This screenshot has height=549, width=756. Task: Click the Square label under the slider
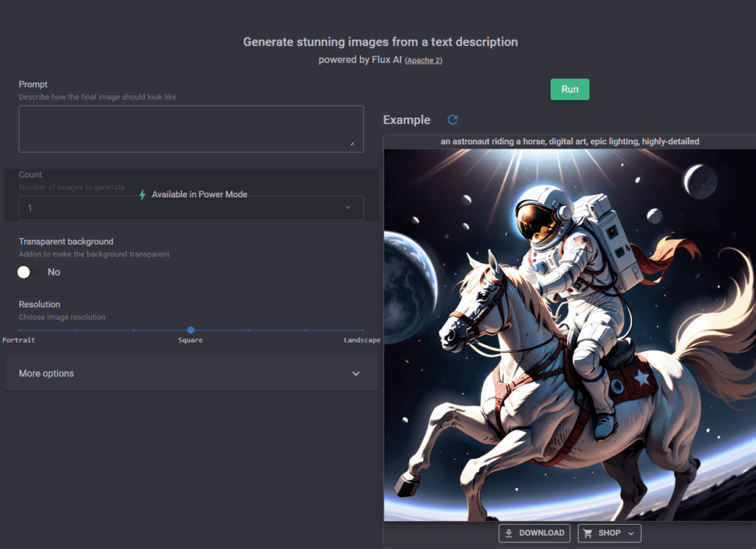click(190, 340)
